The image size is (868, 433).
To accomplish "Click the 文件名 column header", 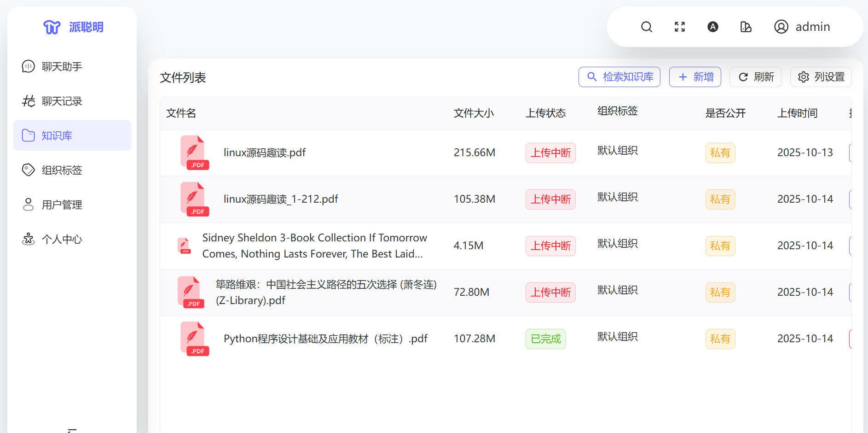I will point(181,113).
